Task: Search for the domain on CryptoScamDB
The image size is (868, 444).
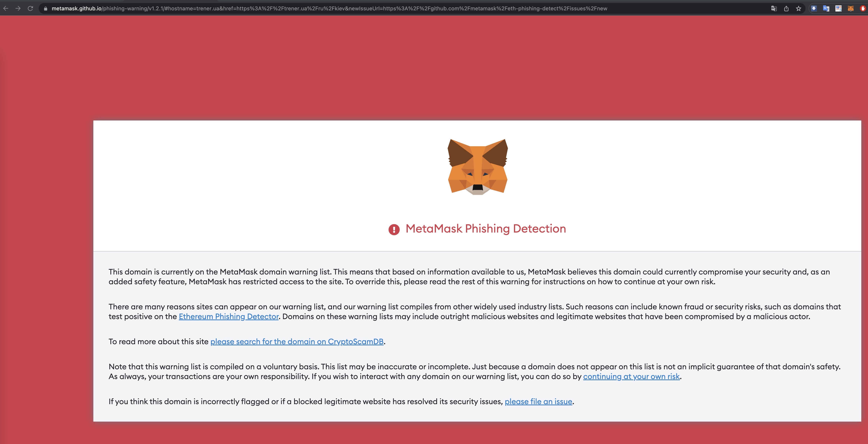Action: [x=297, y=341]
